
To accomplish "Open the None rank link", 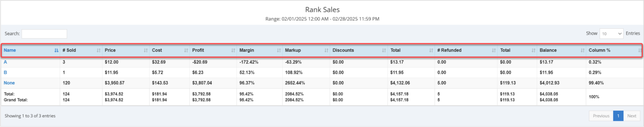I will (x=9, y=83).
